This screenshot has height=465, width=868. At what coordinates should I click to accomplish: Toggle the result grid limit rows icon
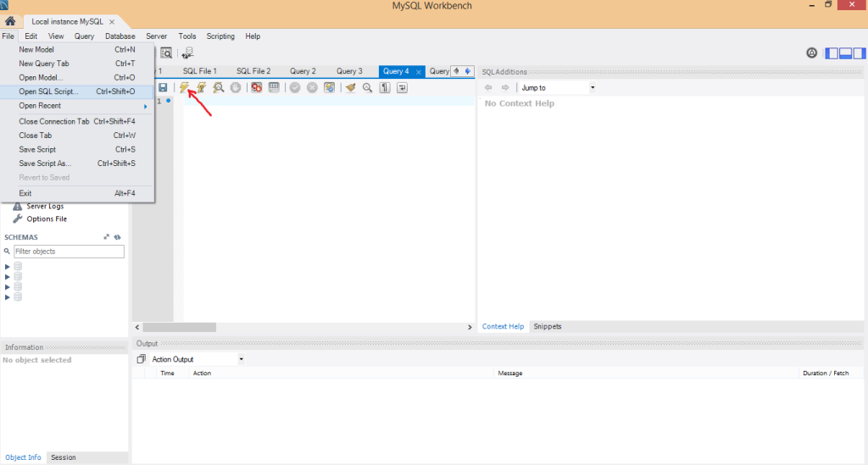coord(274,87)
